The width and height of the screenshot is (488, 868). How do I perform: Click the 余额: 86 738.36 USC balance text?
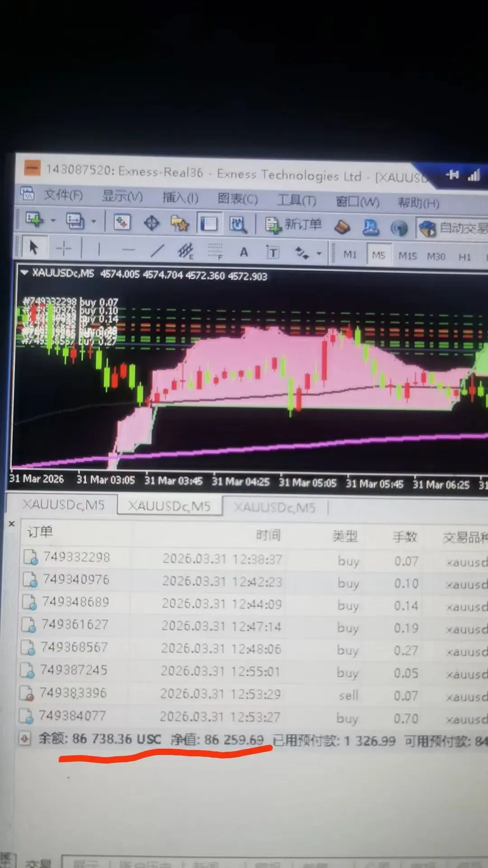pos(99,739)
